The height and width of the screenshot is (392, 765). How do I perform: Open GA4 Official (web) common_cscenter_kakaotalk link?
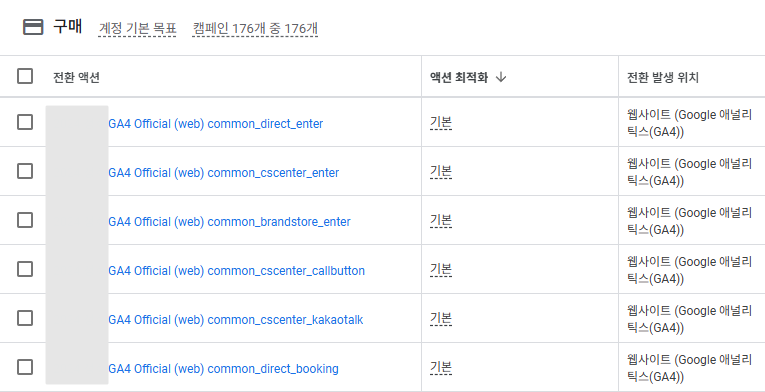[x=236, y=320]
